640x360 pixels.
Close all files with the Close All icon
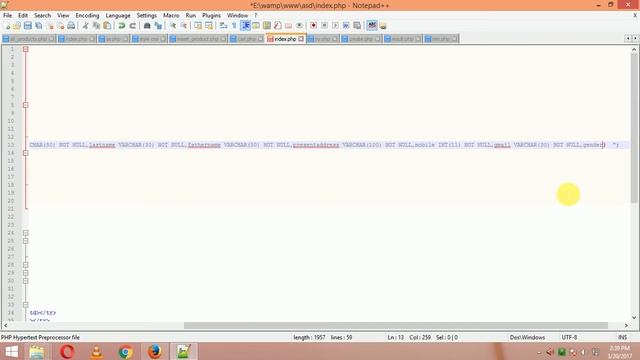(60, 26)
